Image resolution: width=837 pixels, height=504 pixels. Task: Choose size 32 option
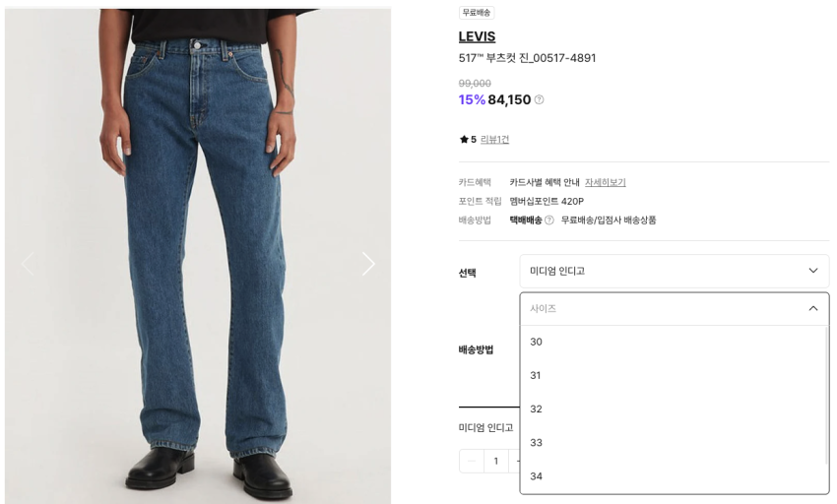coord(673,409)
